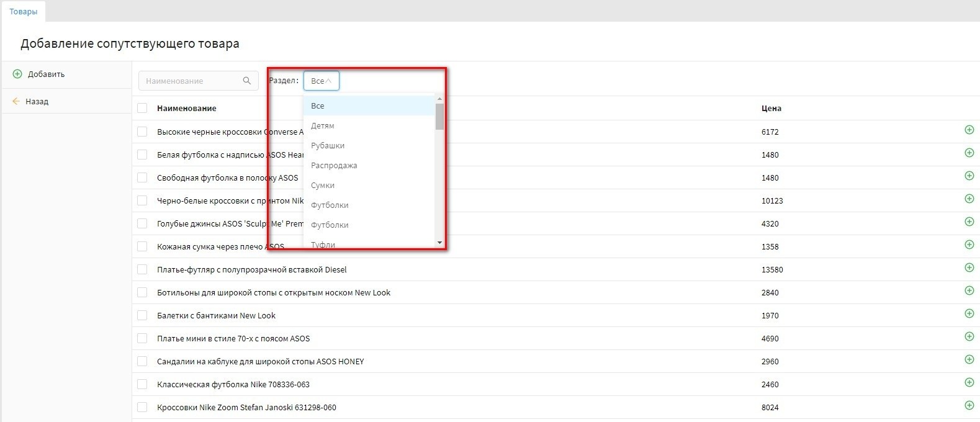980x422 pixels.
Task: Click the search magnifier icon in Наименование field
Action: [246, 81]
